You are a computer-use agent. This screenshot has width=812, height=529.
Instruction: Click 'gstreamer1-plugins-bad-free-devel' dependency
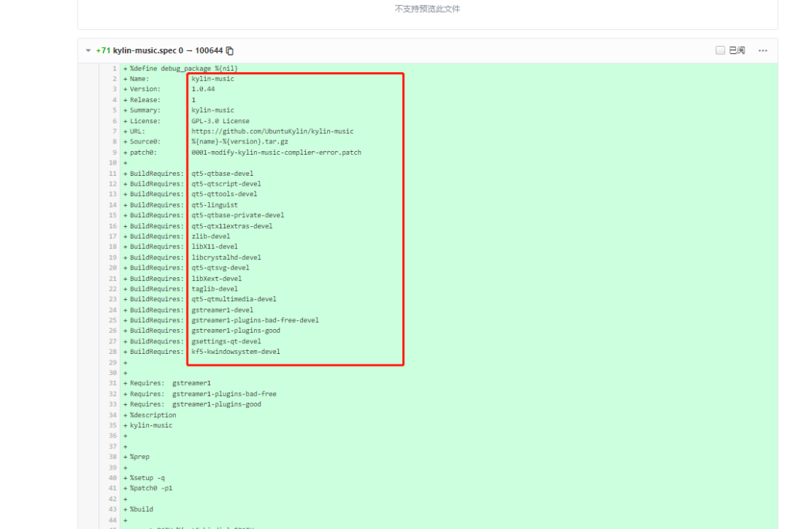pos(256,320)
